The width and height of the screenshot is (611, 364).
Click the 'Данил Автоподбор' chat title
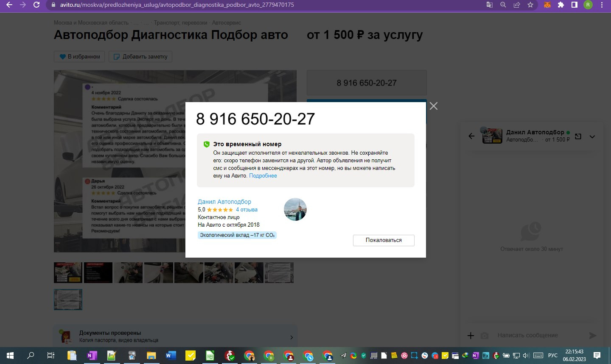(x=535, y=132)
